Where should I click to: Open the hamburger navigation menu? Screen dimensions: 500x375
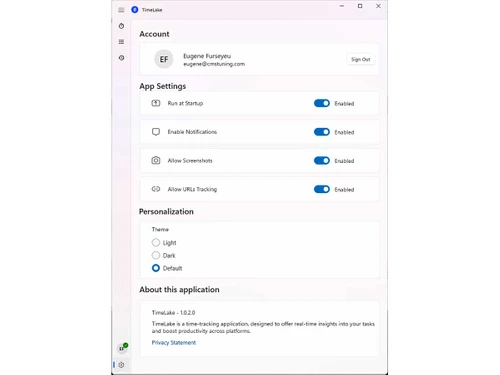click(121, 10)
